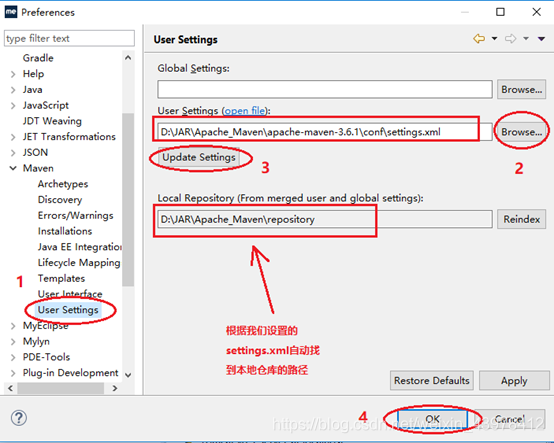The height and width of the screenshot is (443, 554).
Task: Select Templates under Maven
Action: (61, 278)
